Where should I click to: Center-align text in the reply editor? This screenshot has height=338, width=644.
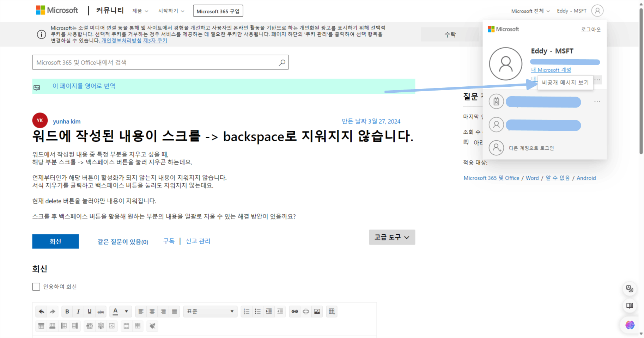[152, 312]
